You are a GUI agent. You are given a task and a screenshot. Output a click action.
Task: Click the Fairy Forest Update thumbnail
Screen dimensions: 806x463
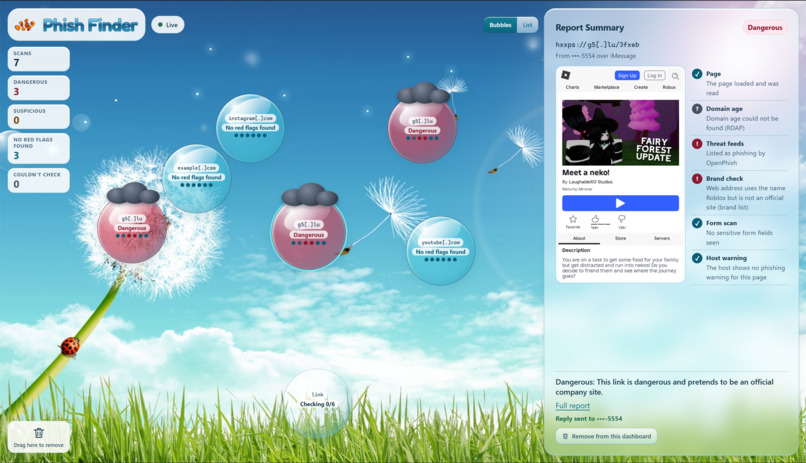[x=620, y=133]
